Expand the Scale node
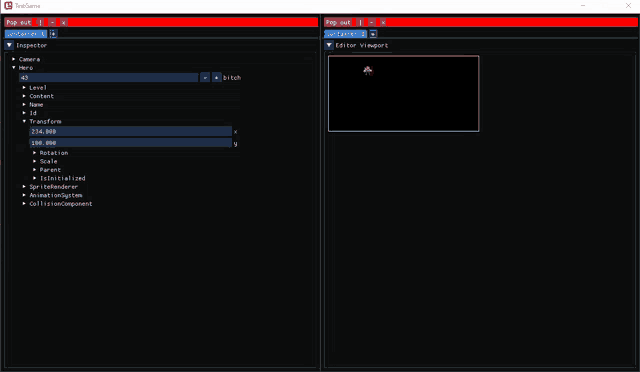The image size is (640, 372). 35,161
